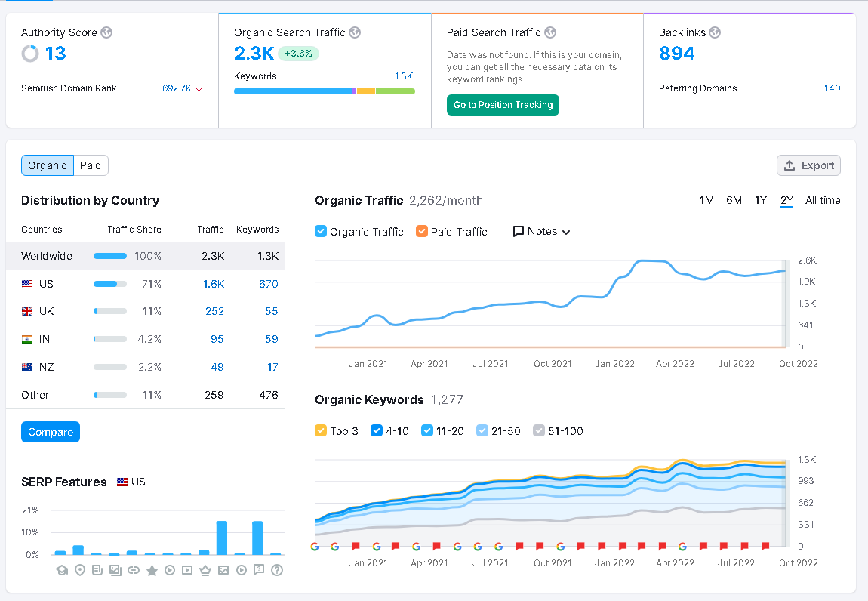This screenshot has height=601, width=868.
Task: Toggle the Paid Traffic checkbox
Action: click(422, 232)
